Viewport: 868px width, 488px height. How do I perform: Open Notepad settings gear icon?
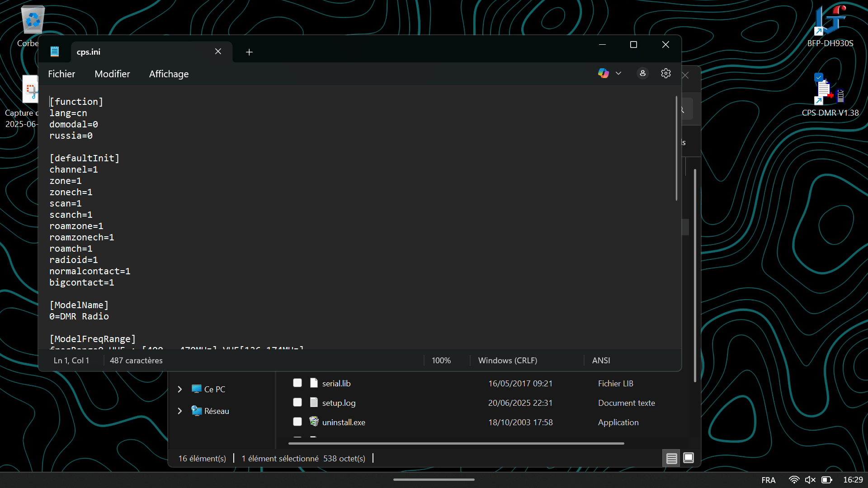click(665, 73)
